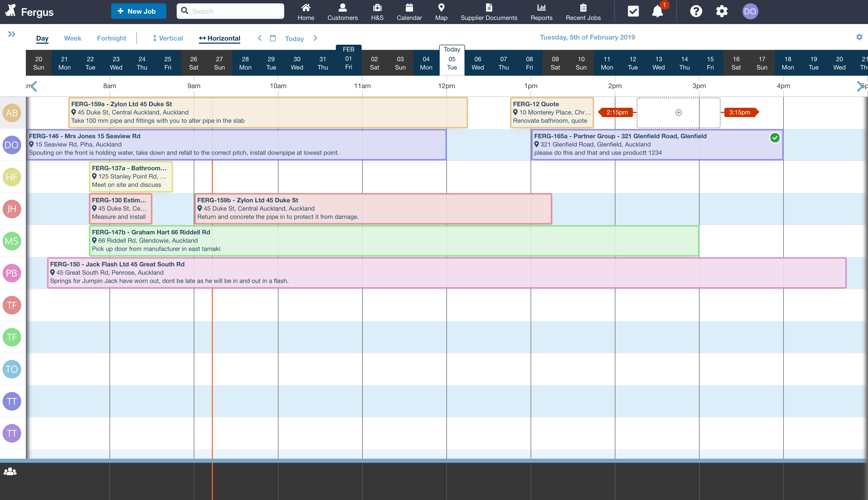Switch to Fortnight view tab
Screen dimensions: 868x500
(x=111, y=38)
